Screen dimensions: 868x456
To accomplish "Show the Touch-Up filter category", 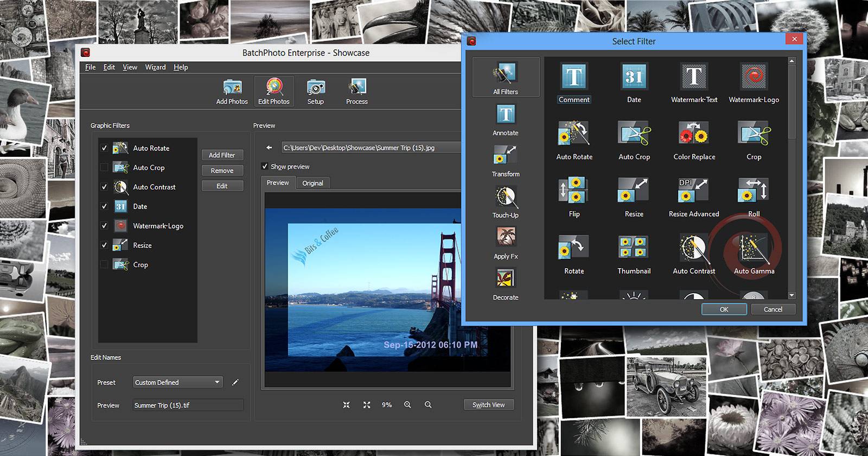I will pyautogui.click(x=506, y=202).
